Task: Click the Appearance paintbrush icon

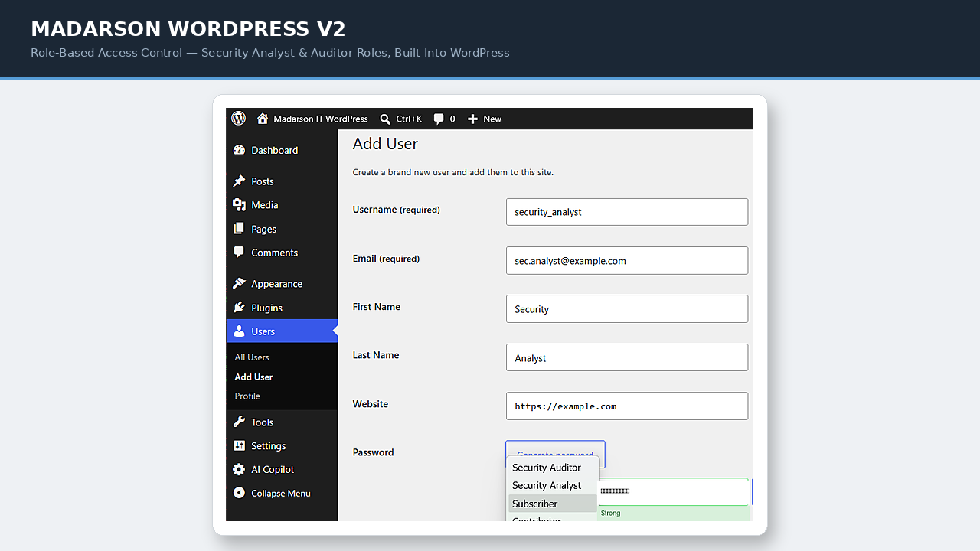Action: point(239,284)
